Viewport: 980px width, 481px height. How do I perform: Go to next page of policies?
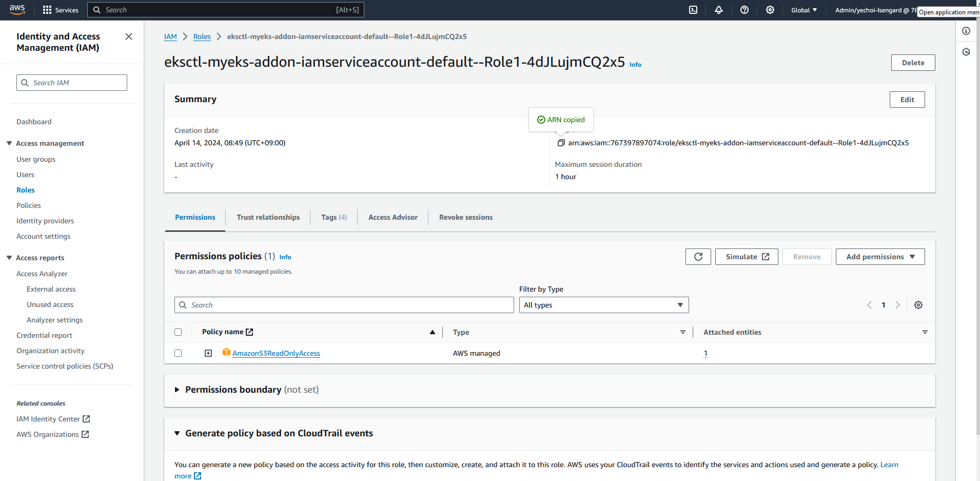coord(897,305)
